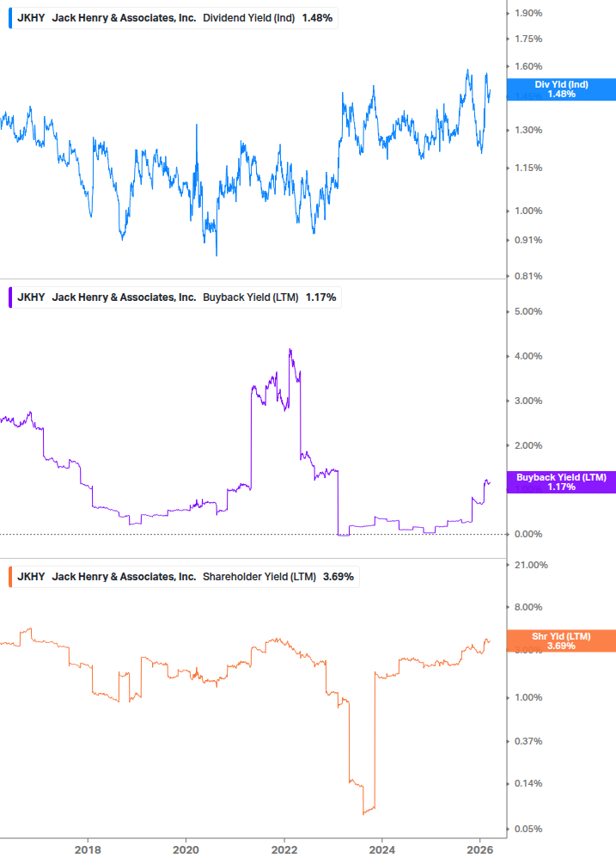The height and width of the screenshot is (864, 616).
Task: Click the 2022 label on the time axis
Action: 284,849
